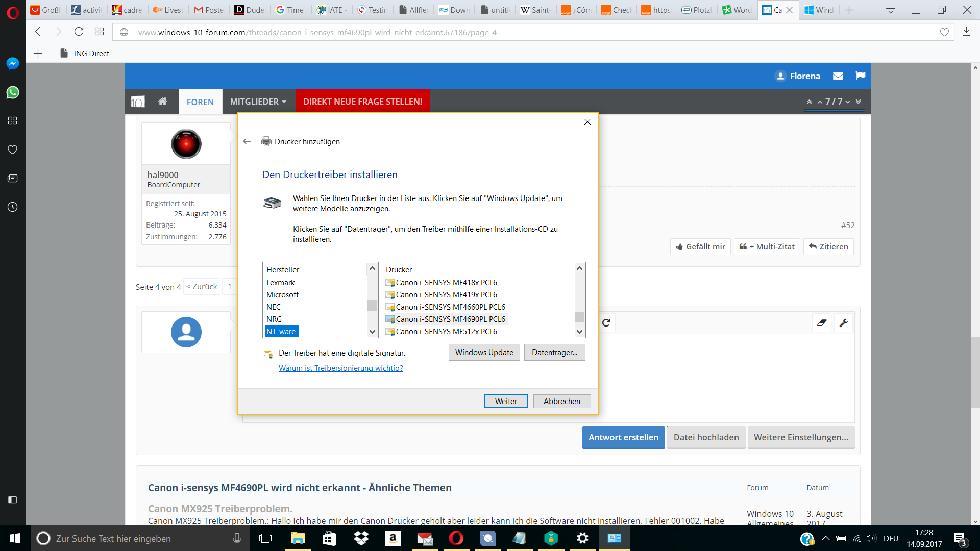Click Datei hochladen button
This screenshot has width=980, height=551.
coord(706,437)
